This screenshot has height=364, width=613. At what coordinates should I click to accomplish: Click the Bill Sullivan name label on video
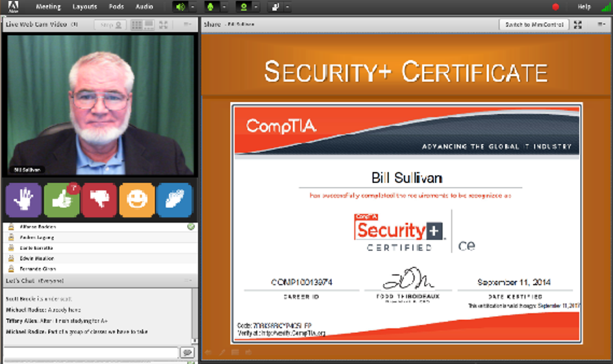point(27,170)
